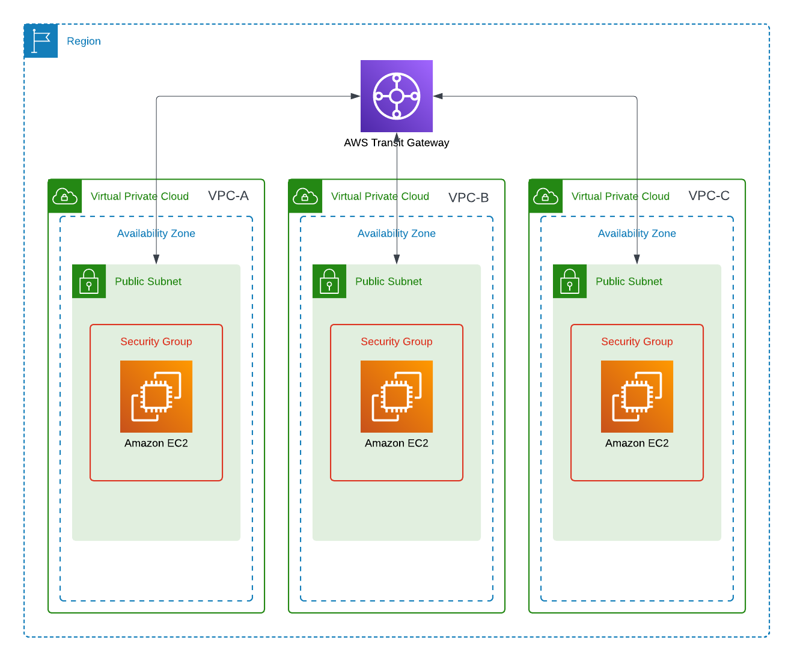Image resolution: width=812 pixels, height=661 pixels.
Task: Select "Amazon EC2" caption in VPC-A
Action: (x=156, y=443)
